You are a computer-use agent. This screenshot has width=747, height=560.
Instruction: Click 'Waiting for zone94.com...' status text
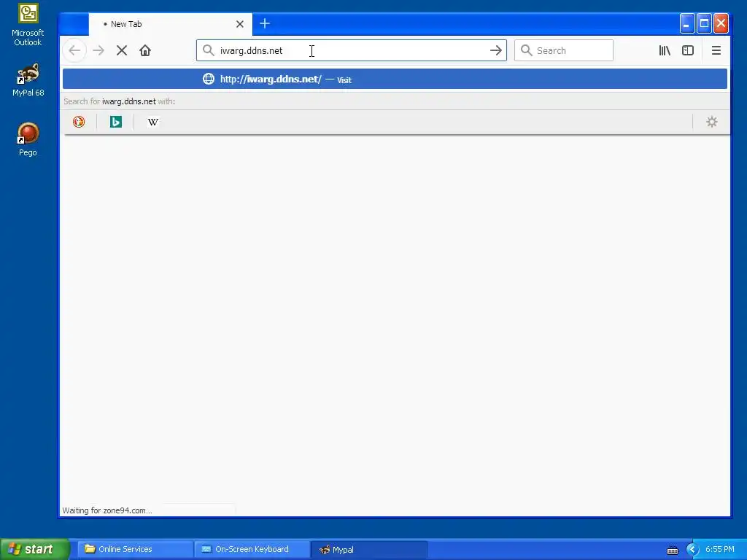pyautogui.click(x=107, y=510)
